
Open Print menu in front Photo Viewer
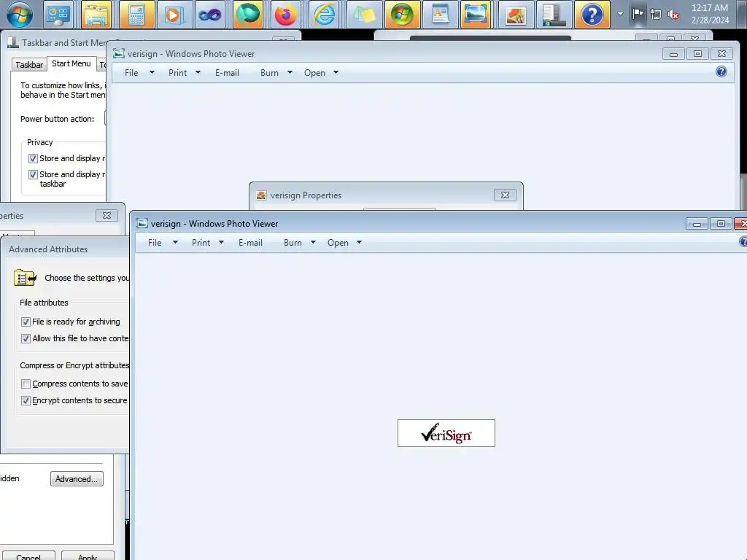(x=201, y=243)
